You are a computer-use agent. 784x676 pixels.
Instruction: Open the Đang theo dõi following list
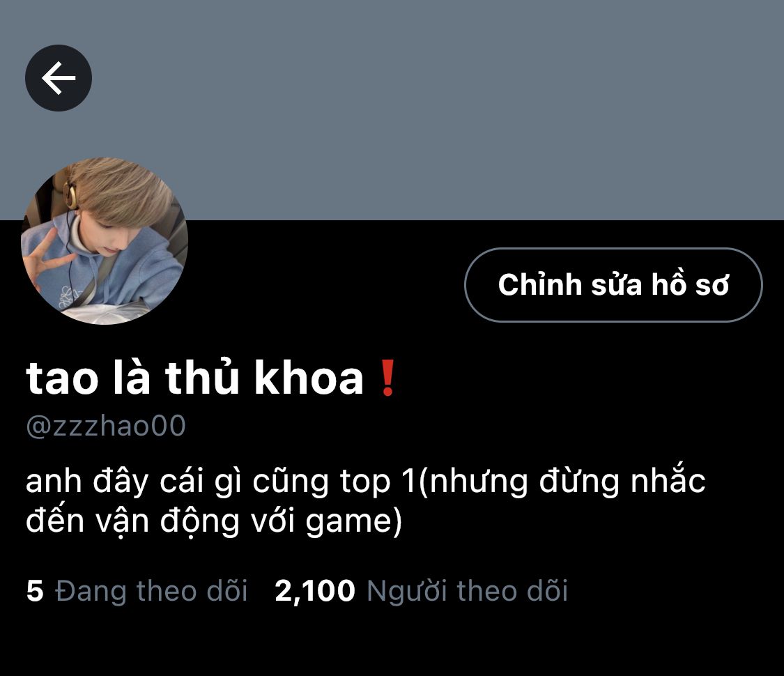(x=151, y=591)
